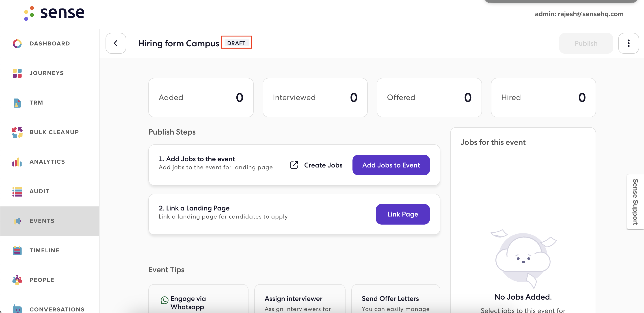The image size is (644, 313).
Task: Open the Dashboard icon in sidebar
Action: tap(17, 43)
